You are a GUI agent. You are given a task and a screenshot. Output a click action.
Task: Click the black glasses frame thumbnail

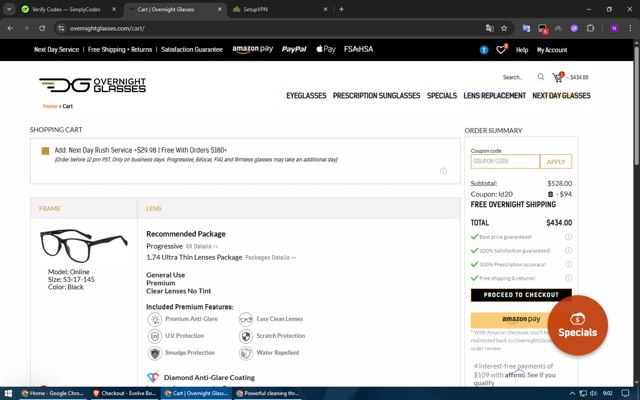pyautogui.click(x=84, y=246)
